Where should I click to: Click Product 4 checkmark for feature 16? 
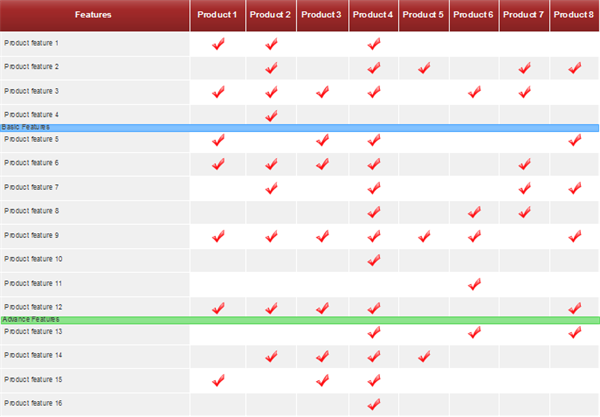(374, 404)
